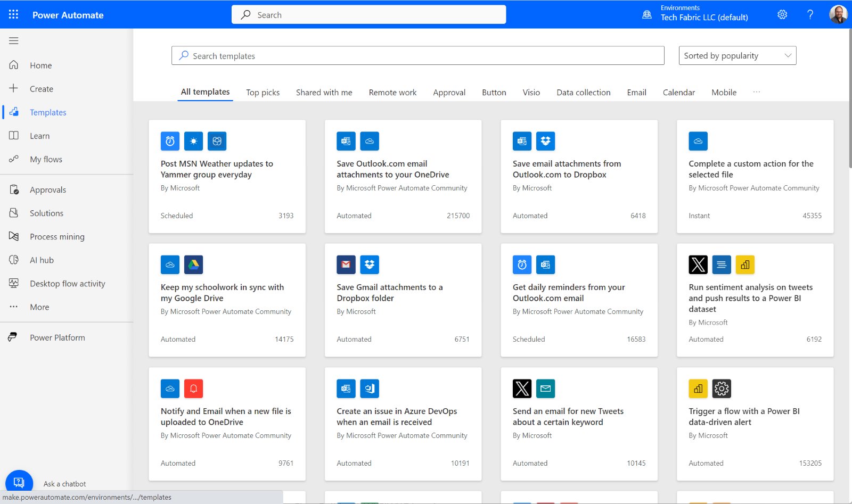Image resolution: width=852 pixels, height=504 pixels.
Task: Switch to the Button tab
Action: pos(494,93)
